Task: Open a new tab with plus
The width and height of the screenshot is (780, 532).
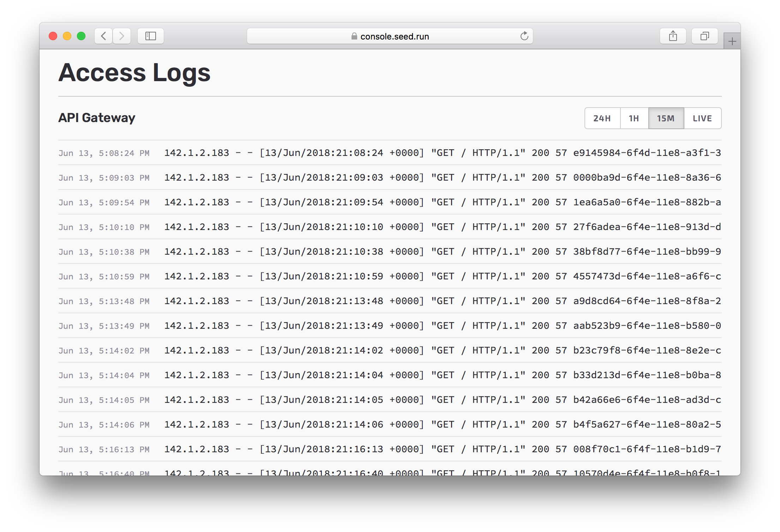Action: (732, 42)
